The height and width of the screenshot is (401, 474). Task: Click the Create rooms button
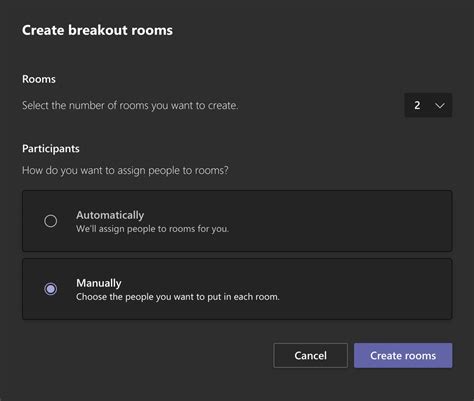[403, 355]
